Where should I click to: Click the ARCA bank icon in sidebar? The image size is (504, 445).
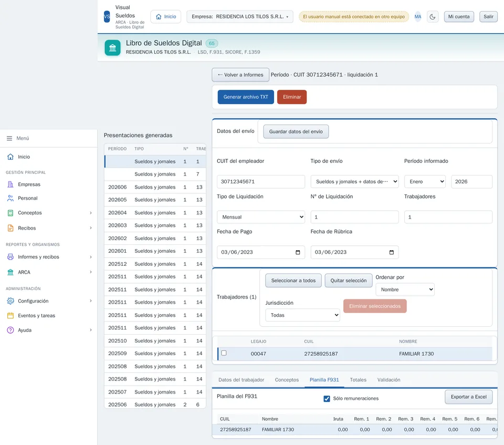(x=10, y=272)
